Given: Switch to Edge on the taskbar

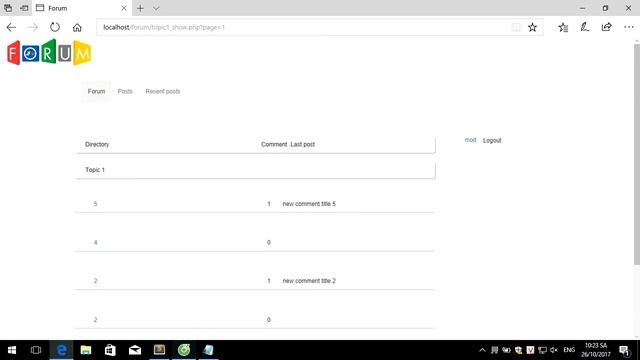Looking at the screenshot, I should 61,350.
